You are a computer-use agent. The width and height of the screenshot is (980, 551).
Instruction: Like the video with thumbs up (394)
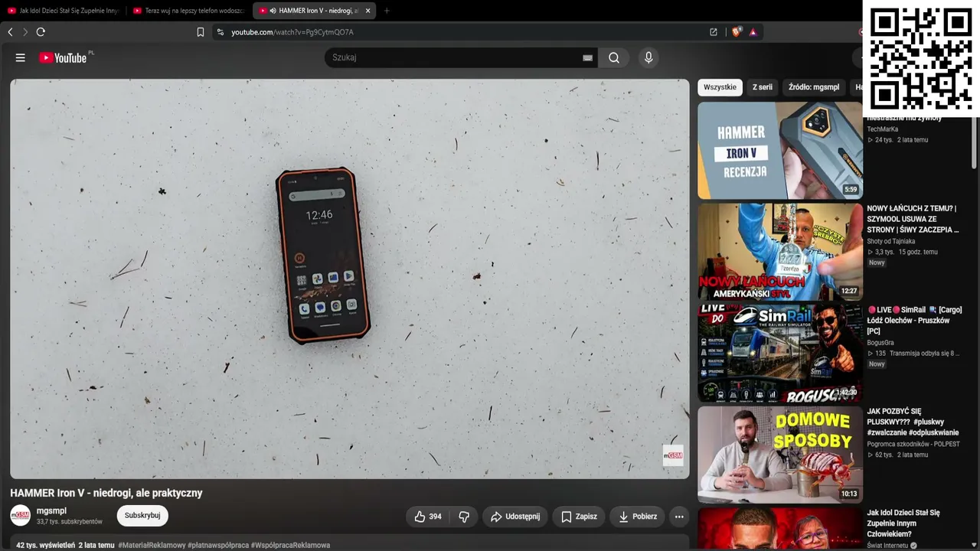(428, 517)
